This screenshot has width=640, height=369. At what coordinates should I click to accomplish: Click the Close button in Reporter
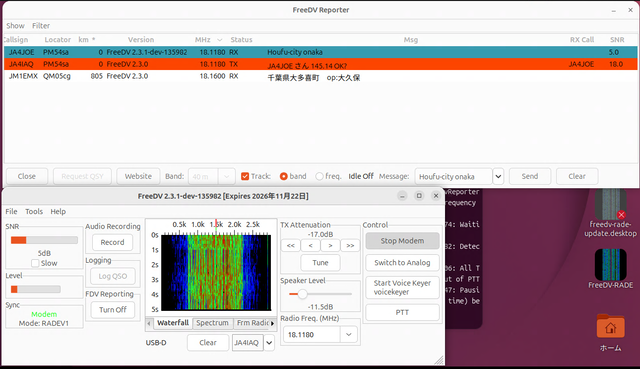27,176
